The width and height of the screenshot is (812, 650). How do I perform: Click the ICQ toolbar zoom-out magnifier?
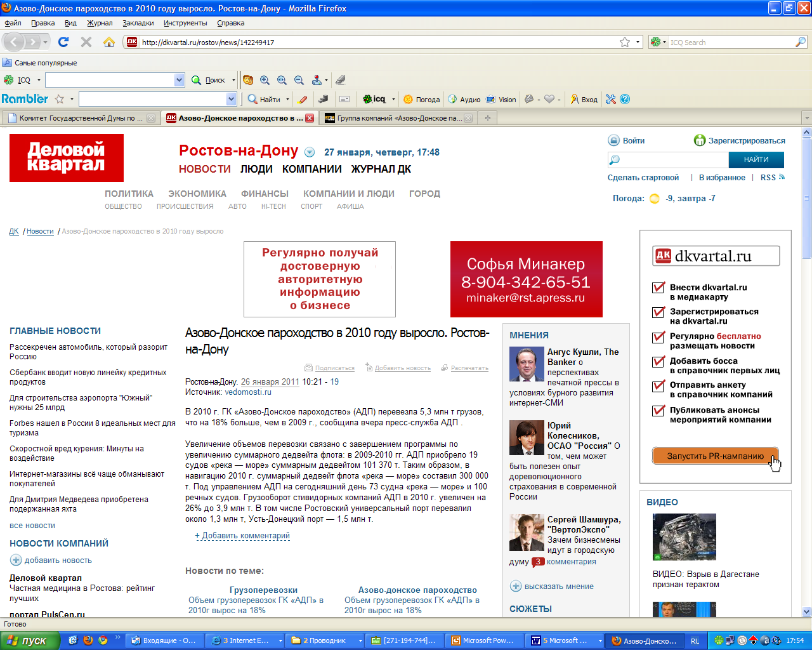[x=299, y=80]
